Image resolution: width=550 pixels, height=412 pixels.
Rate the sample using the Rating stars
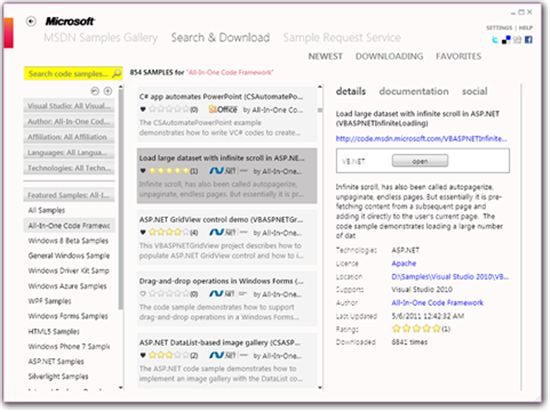coord(416,329)
